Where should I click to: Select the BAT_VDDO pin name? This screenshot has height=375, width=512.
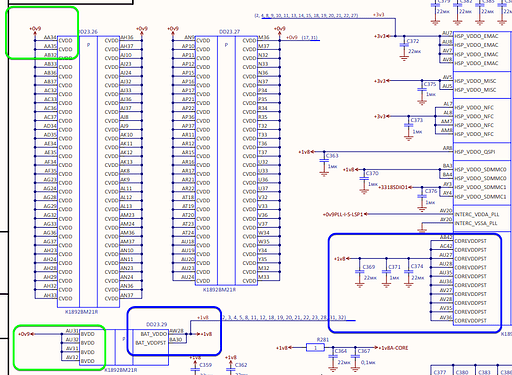[x=154, y=334]
